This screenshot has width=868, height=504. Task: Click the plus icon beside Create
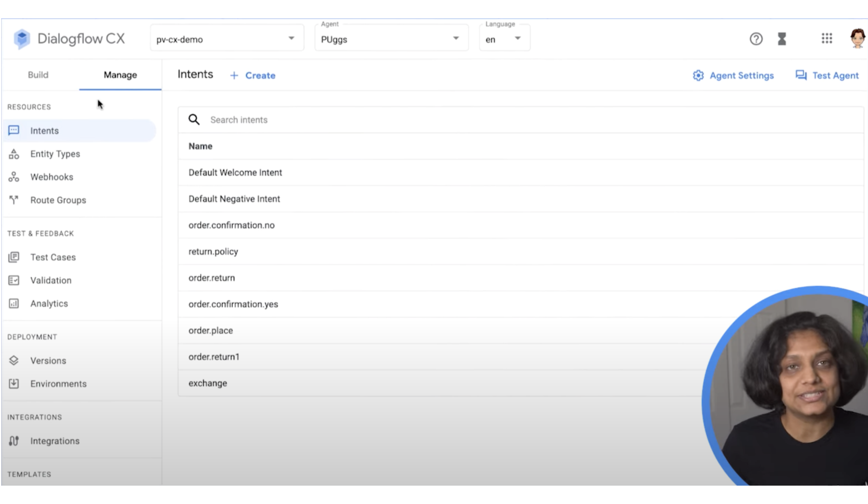pos(234,75)
